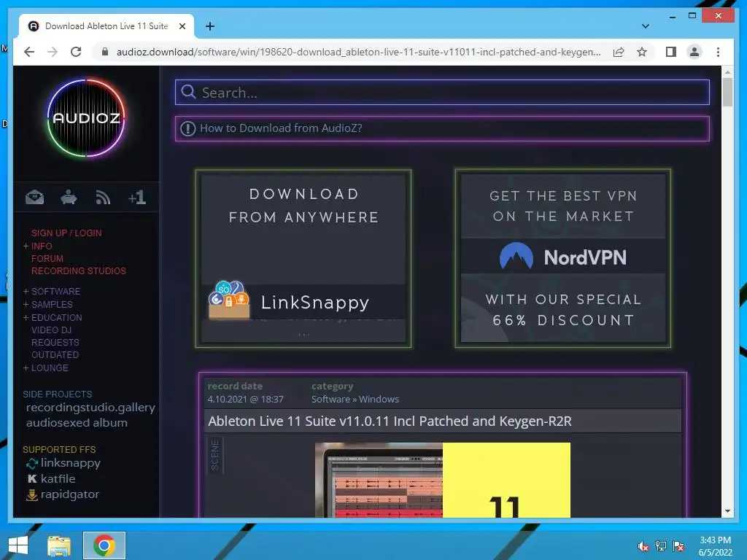Open the LinkSnappy Download From Anywhere banner
The image size is (747, 560).
(x=303, y=258)
